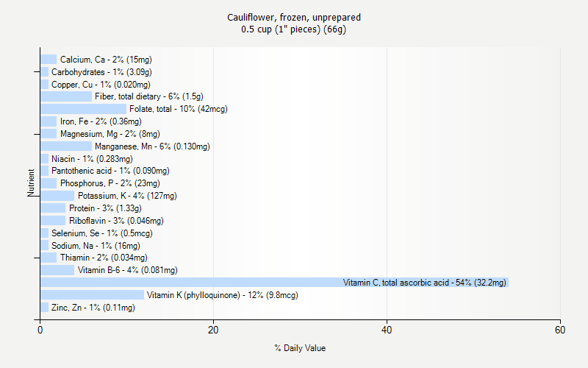Select the Calcium blue bar
The height and width of the screenshot is (368, 588).
pos(49,60)
